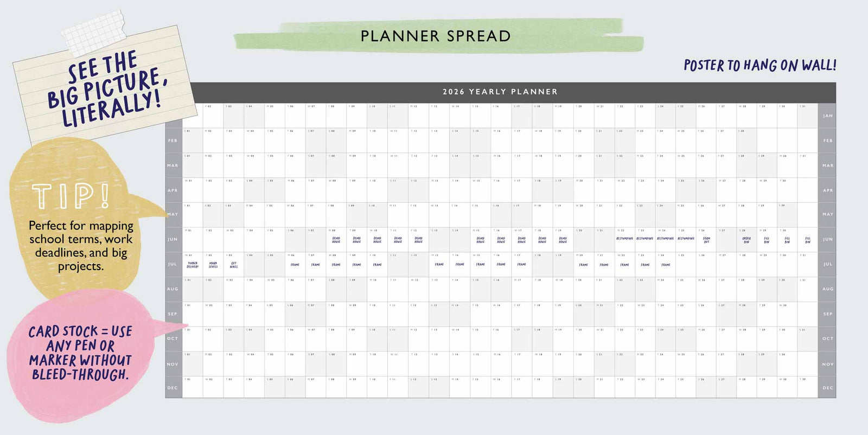This screenshot has height=435, width=868.
Task: Select the DEC label on the right edge
Action: coord(827,388)
